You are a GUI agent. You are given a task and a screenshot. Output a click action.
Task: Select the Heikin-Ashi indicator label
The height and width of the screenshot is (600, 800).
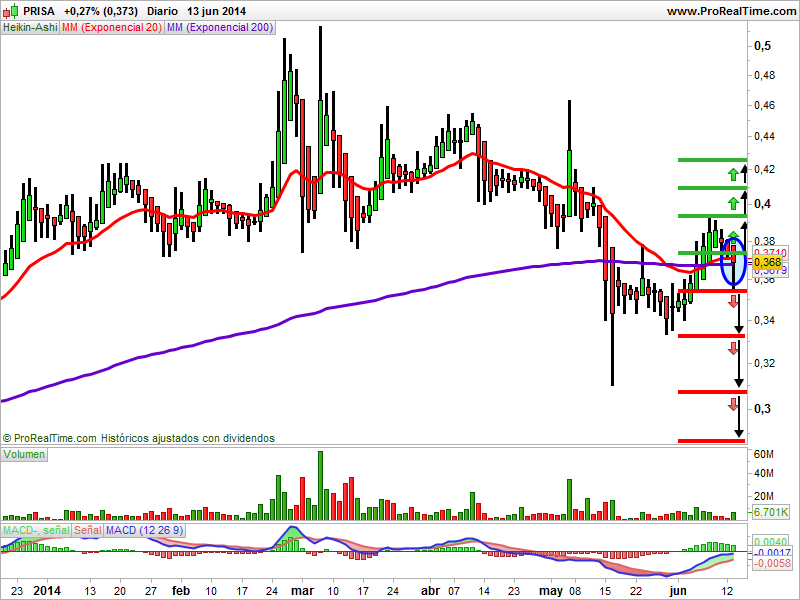tap(30, 28)
